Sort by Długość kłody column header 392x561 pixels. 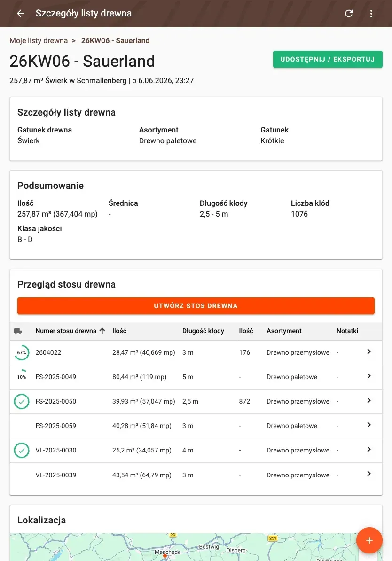click(x=203, y=331)
